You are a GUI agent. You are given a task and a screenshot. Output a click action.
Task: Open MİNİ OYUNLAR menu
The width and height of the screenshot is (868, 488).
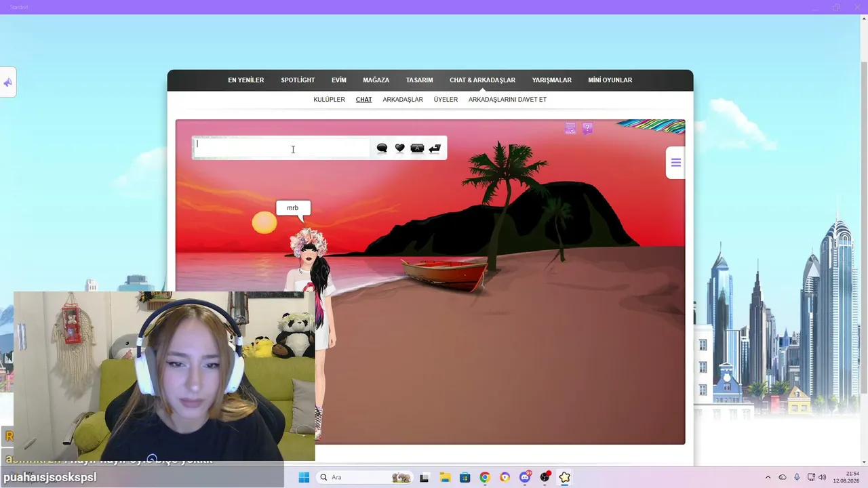(x=610, y=80)
